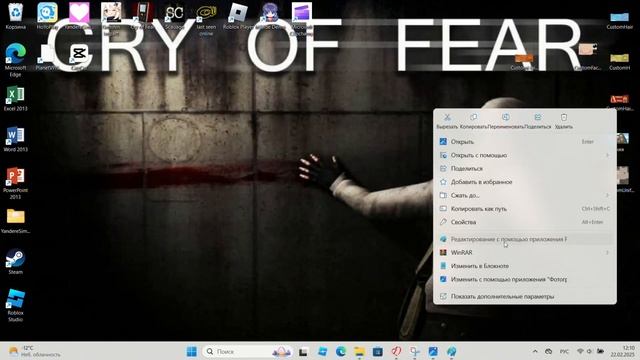This screenshot has height=360, width=640.
Task: Show hidden tray icons chevron
Action: 535,351
